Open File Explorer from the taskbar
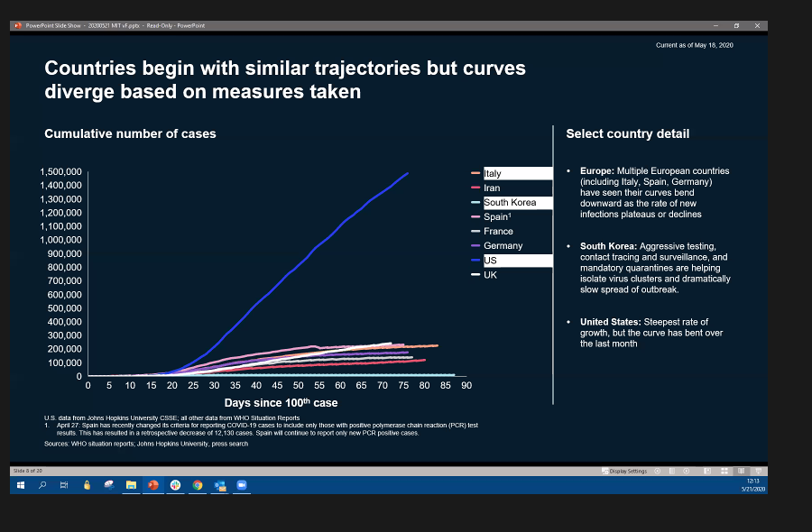 pos(131,485)
